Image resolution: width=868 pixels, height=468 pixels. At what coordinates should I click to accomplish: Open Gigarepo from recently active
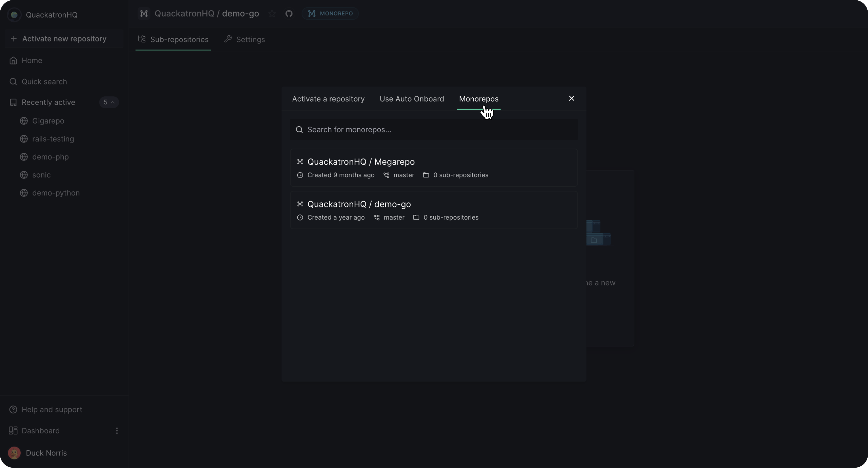48,121
